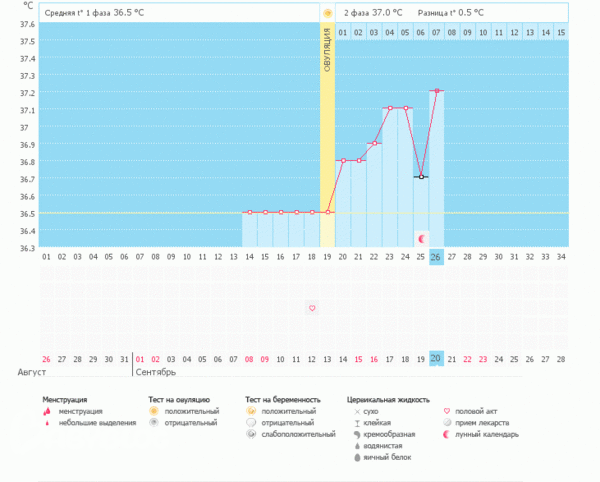The width and height of the screenshot is (600, 482).
Task: Click the яичный белок legend icon
Action: 357,459
